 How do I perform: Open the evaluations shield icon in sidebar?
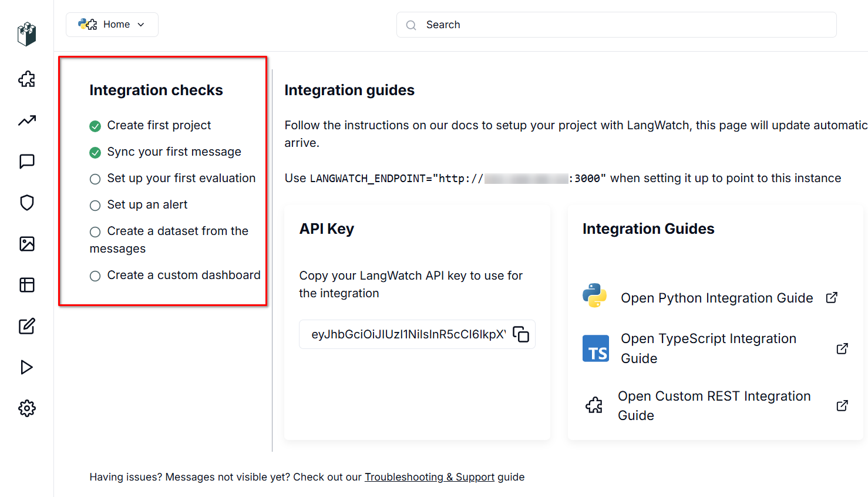(x=27, y=203)
